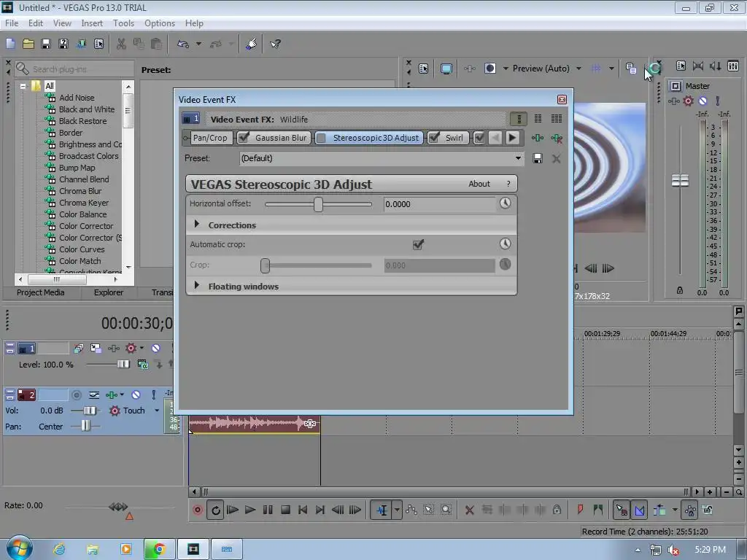Click the Remove Selected Plug-In icon
Viewport: 747px width, 560px height.
(x=557, y=138)
